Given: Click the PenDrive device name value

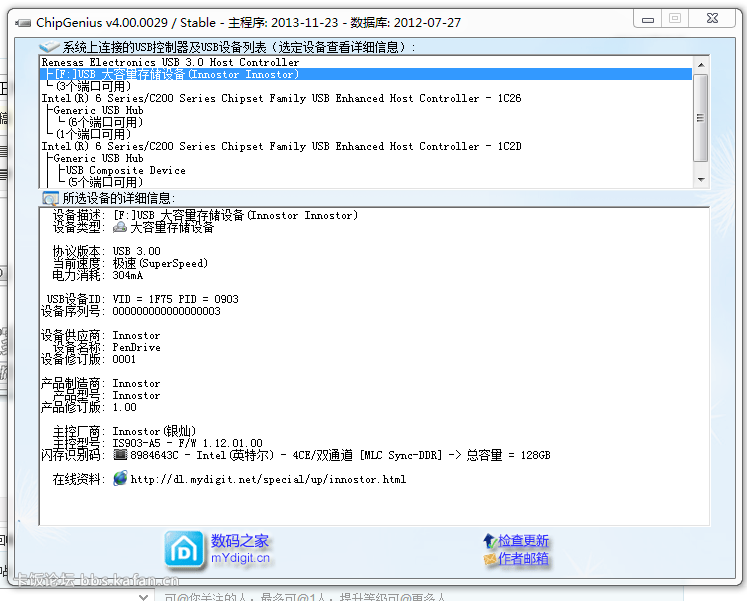Looking at the screenshot, I should point(136,347).
